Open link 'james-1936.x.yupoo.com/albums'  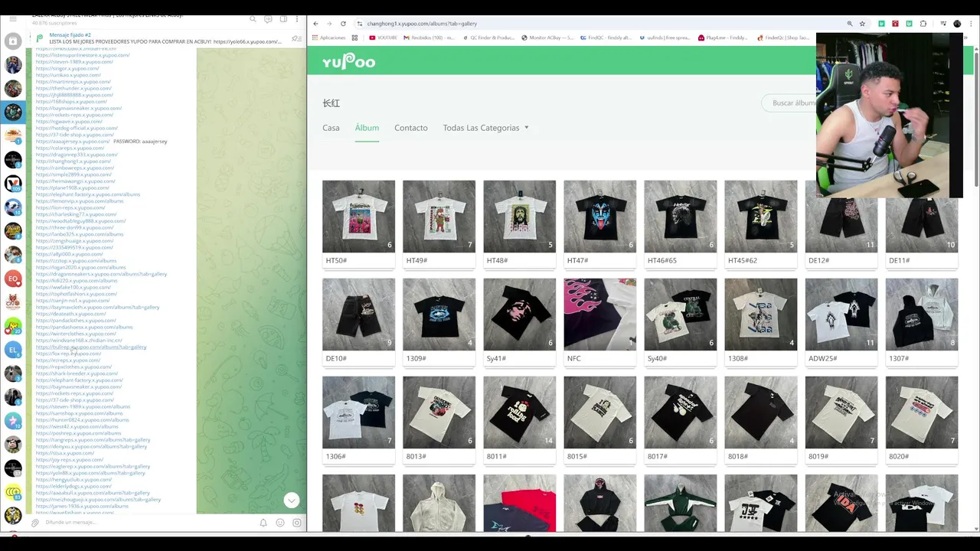(x=82, y=506)
